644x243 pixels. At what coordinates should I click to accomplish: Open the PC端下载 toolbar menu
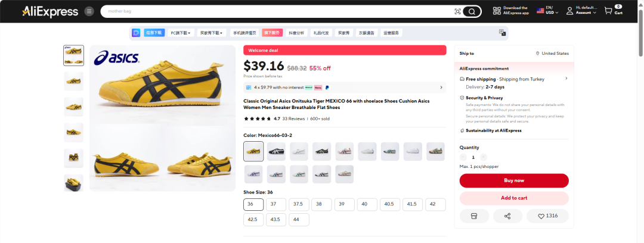(181, 33)
